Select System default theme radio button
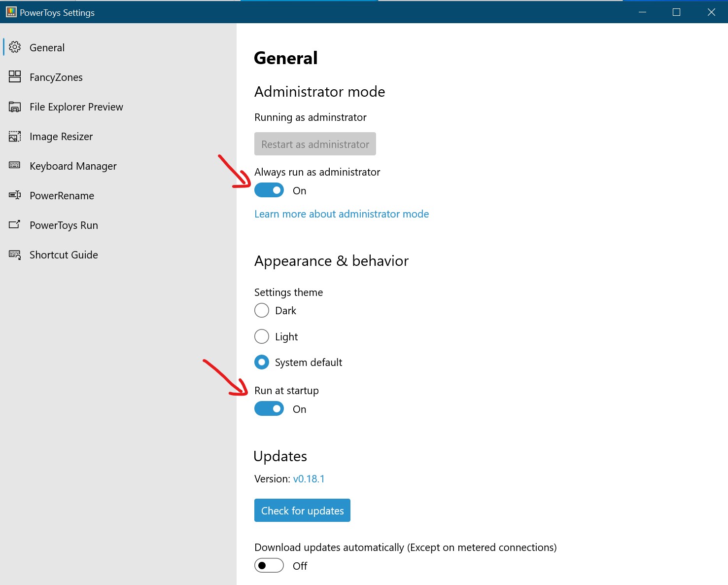This screenshot has height=585, width=728. 262,363
